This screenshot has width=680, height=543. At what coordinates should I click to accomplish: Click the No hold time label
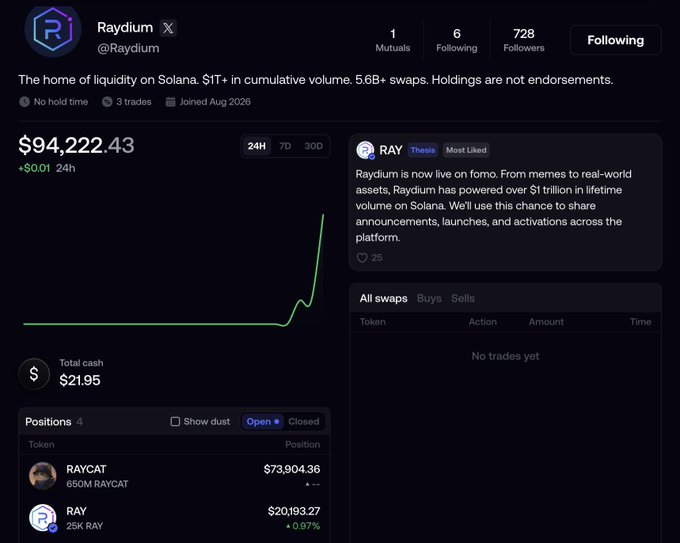pyautogui.click(x=61, y=102)
